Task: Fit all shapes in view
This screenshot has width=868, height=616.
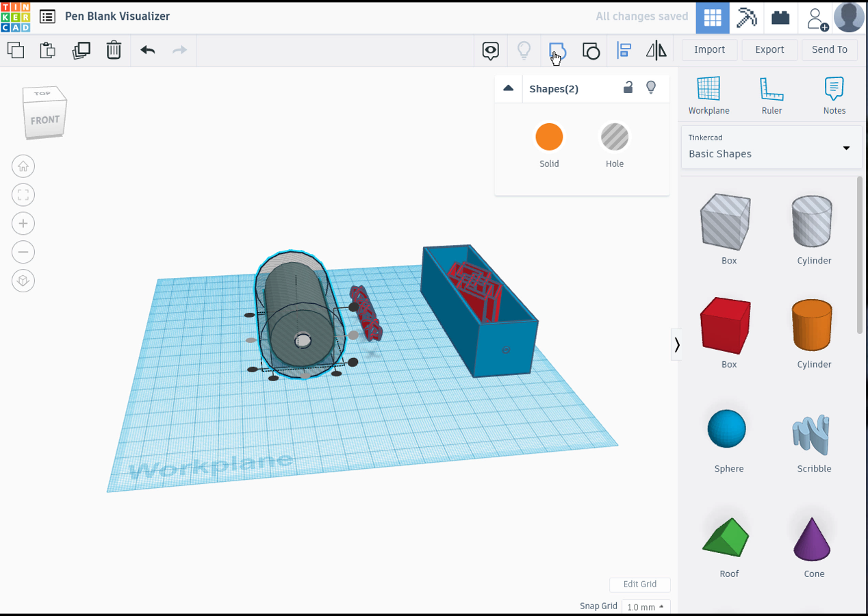Action: tap(23, 195)
